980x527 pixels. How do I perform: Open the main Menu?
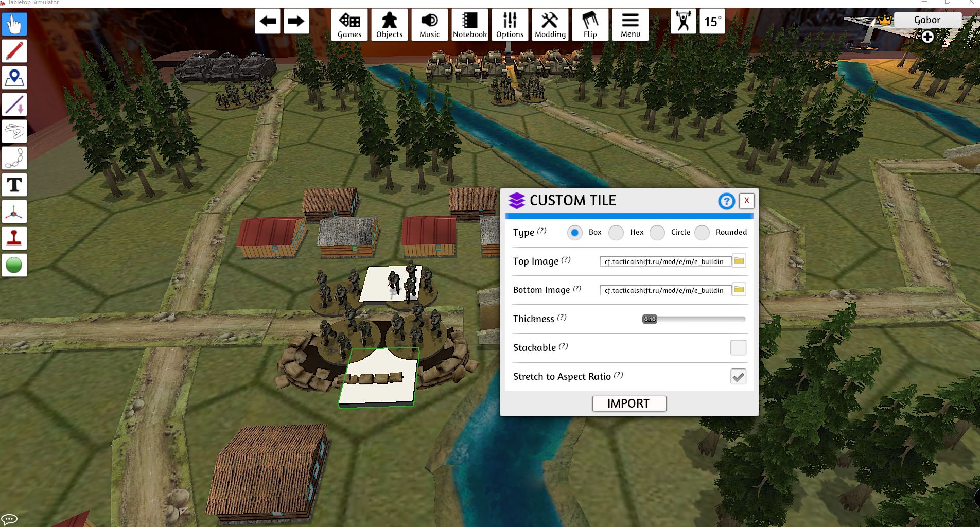631,25
